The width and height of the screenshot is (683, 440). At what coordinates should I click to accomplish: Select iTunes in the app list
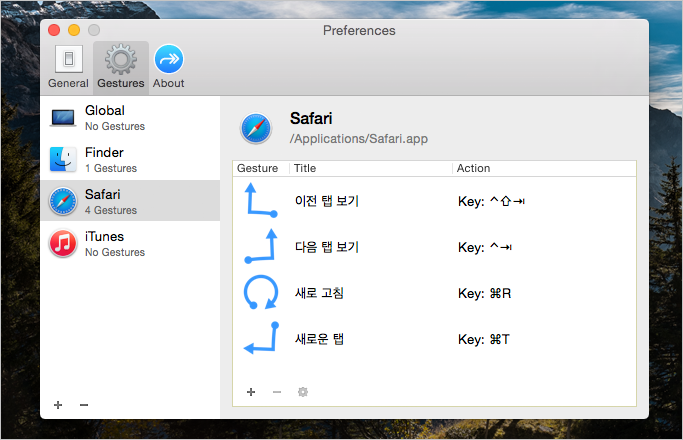(130, 244)
